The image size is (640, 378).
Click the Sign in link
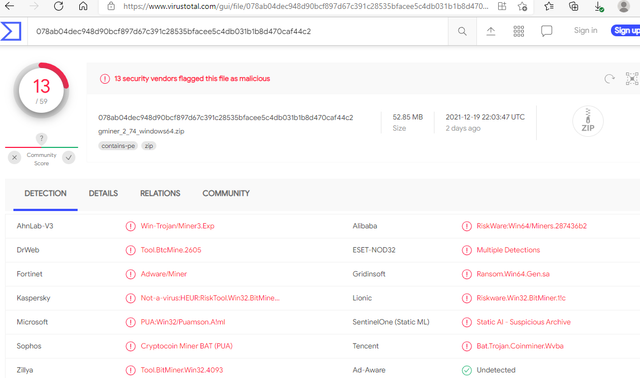click(x=585, y=30)
